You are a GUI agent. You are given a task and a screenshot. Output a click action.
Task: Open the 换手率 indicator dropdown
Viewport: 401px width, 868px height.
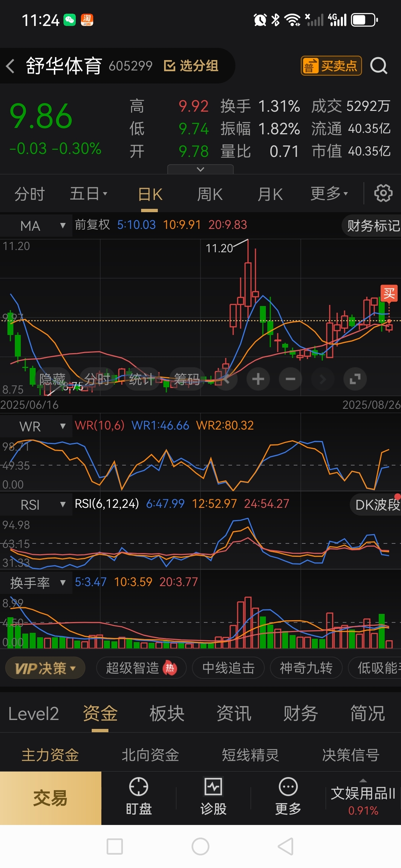[36, 583]
